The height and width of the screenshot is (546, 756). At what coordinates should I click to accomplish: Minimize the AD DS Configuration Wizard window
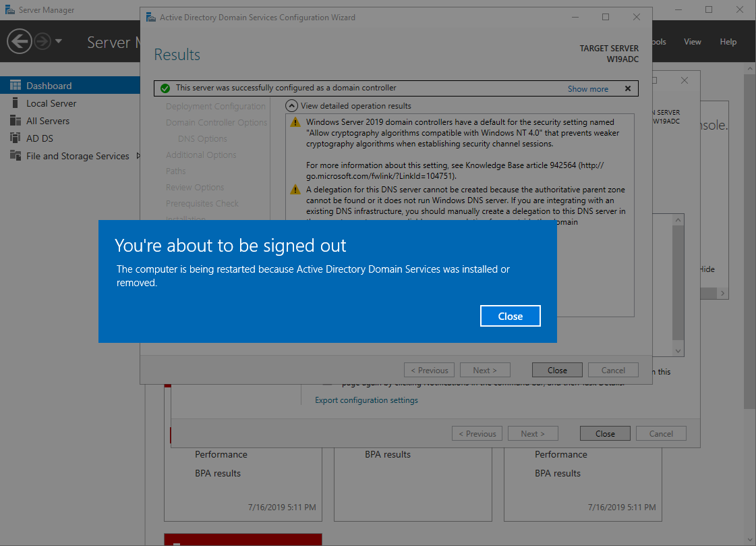tap(575, 17)
